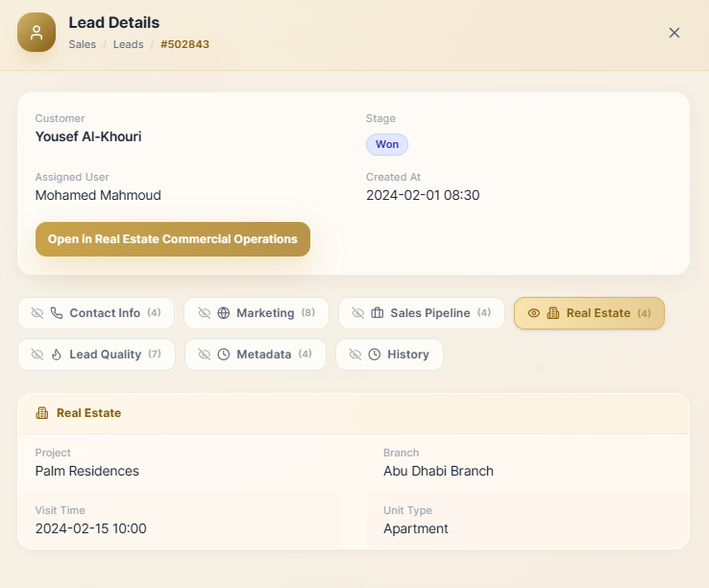The image size is (709, 588).
Task: Click the Lead Details heading
Action: pyautogui.click(x=114, y=23)
